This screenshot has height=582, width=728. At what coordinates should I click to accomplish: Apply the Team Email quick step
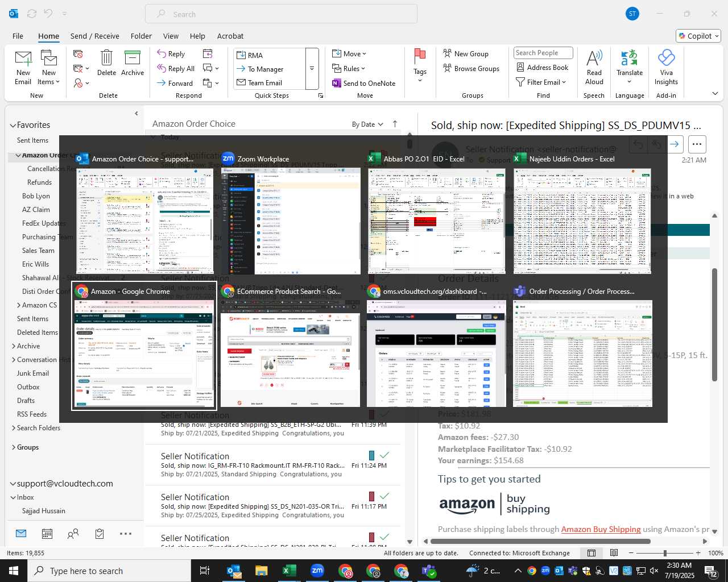point(270,83)
